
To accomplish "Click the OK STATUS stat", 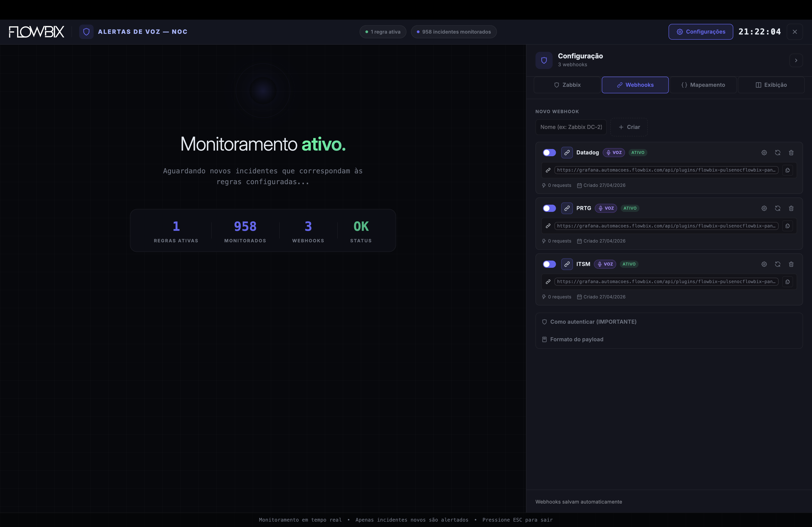I will tap(361, 231).
